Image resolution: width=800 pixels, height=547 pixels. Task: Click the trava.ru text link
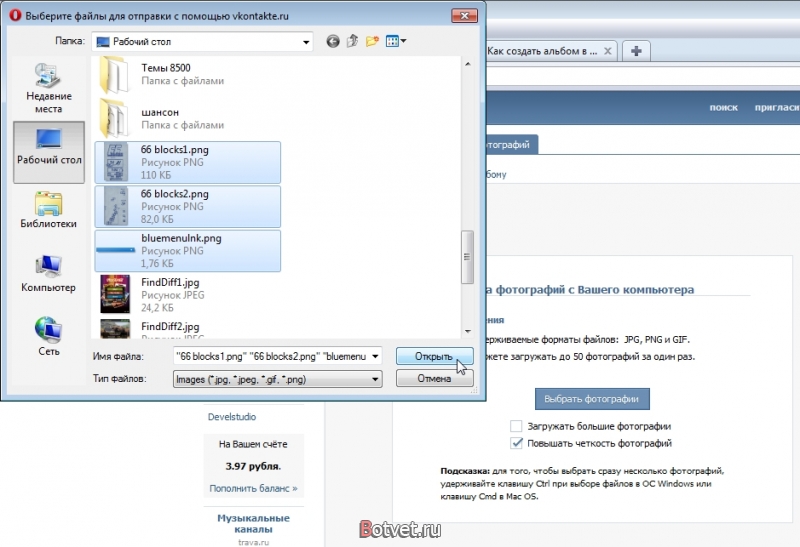click(x=253, y=542)
